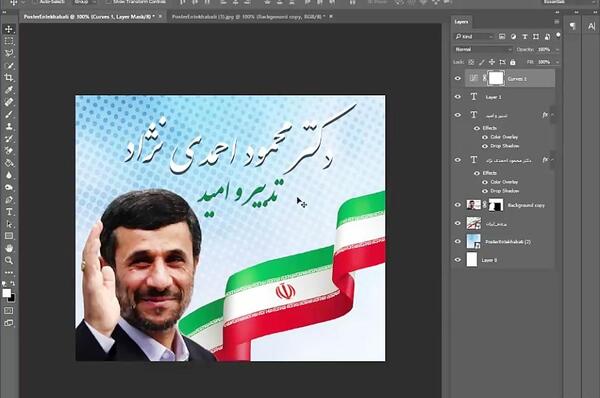Filter layers by adjustment layer icon
This screenshot has width=600, height=398.
click(x=513, y=37)
